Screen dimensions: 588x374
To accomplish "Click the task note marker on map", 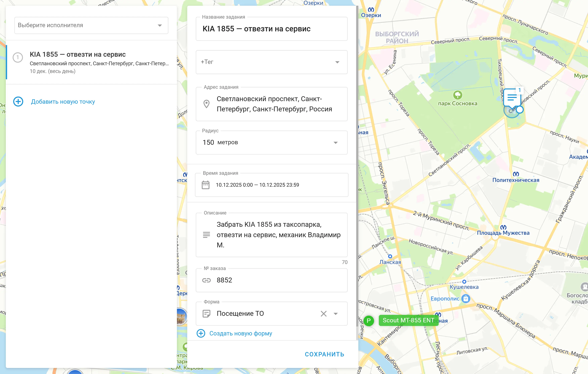I will [x=512, y=98].
